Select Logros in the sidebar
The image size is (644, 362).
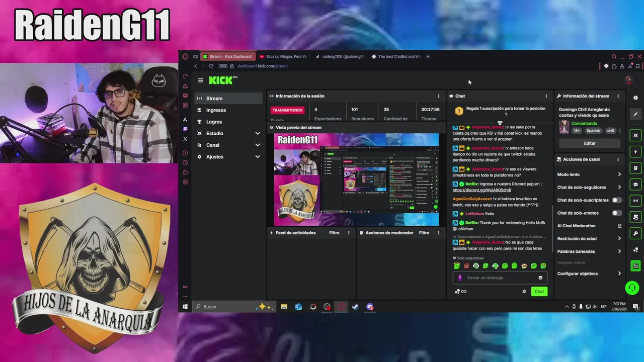pos(229,122)
